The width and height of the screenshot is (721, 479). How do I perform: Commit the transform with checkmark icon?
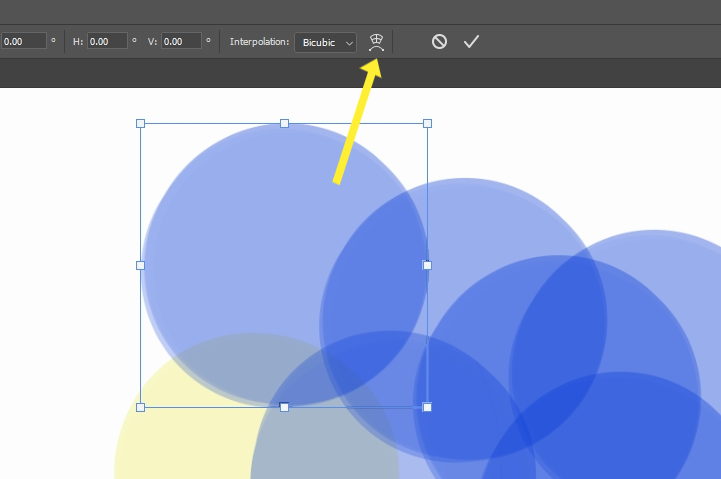point(471,42)
